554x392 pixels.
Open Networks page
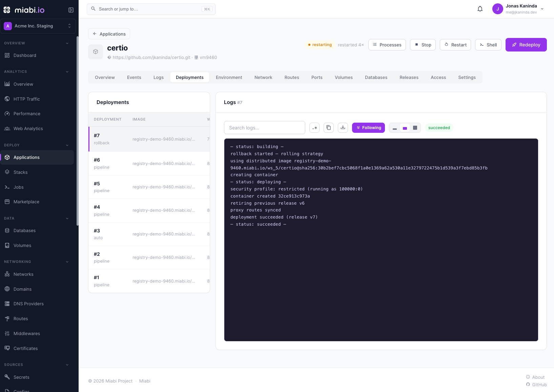pyautogui.click(x=37, y=274)
